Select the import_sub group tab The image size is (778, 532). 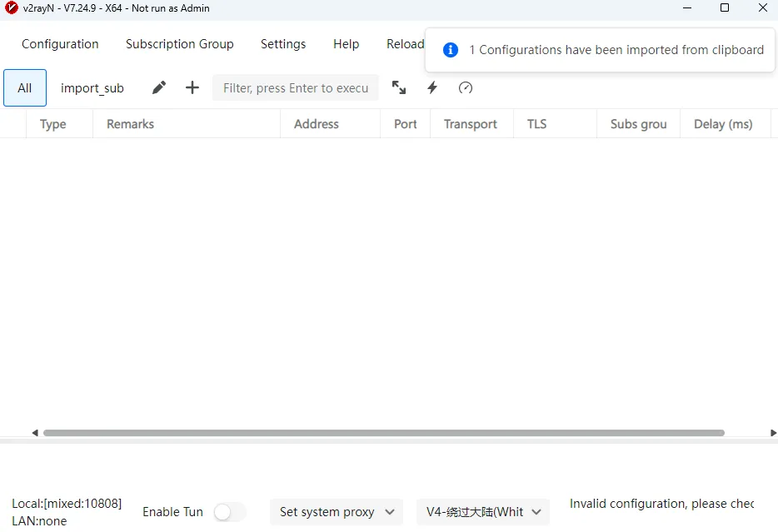[x=92, y=88]
